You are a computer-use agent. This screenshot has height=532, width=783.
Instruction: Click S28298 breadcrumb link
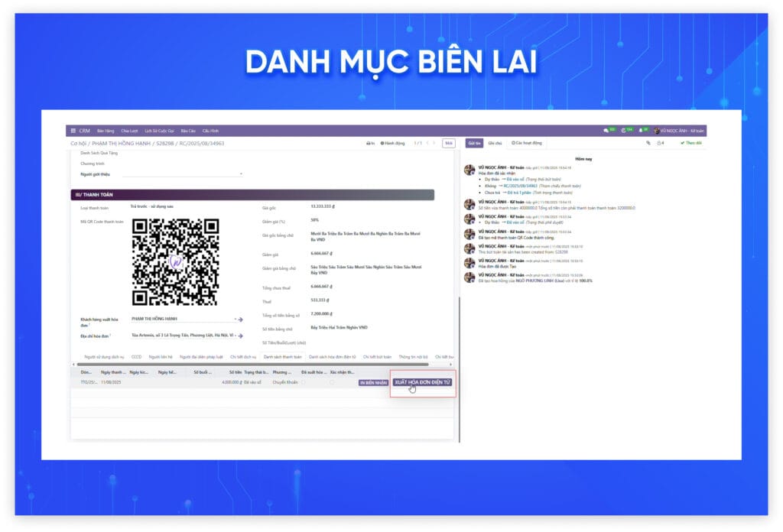coord(165,143)
